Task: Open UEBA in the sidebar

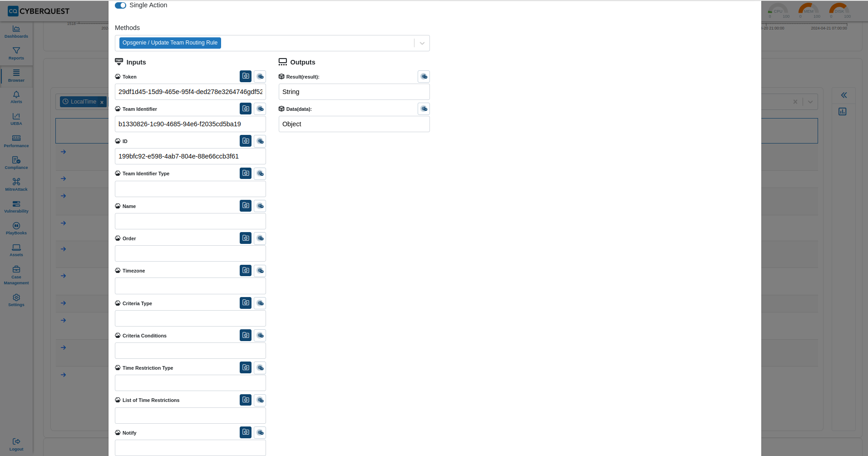Action: pyautogui.click(x=16, y=119)
